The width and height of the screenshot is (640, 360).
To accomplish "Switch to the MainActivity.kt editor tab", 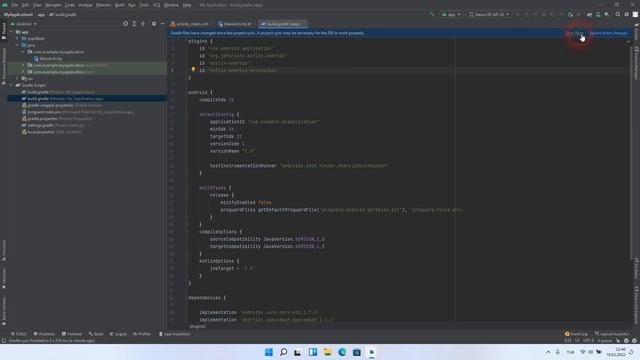I will pos(235,24).
